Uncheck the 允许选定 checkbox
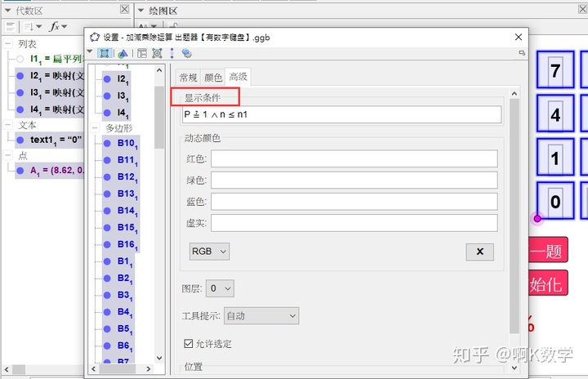The height and width of the screenshot is (379, 588). coord(189,343)
